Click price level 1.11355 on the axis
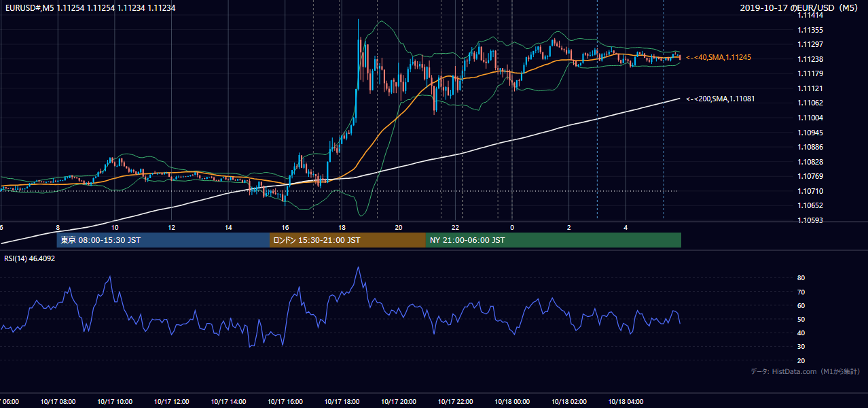 [x=811, y=30]
